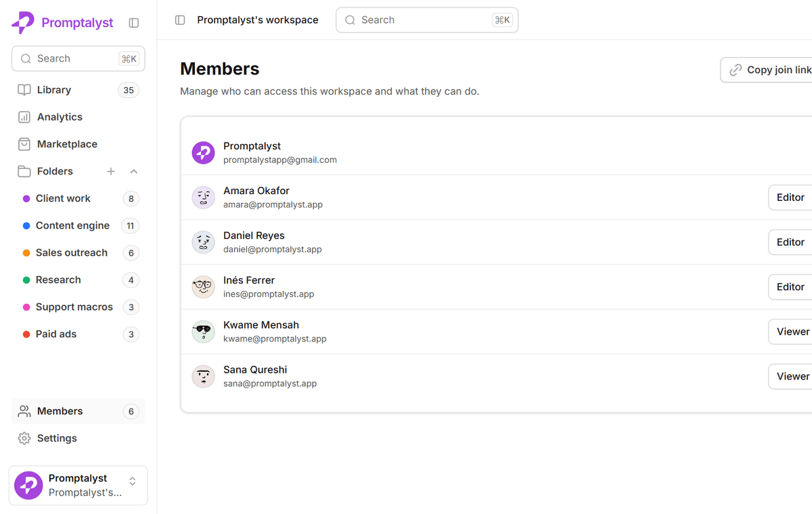Go to Analytics page
This screenshot has width=812, height=514.
pos(78,117)
